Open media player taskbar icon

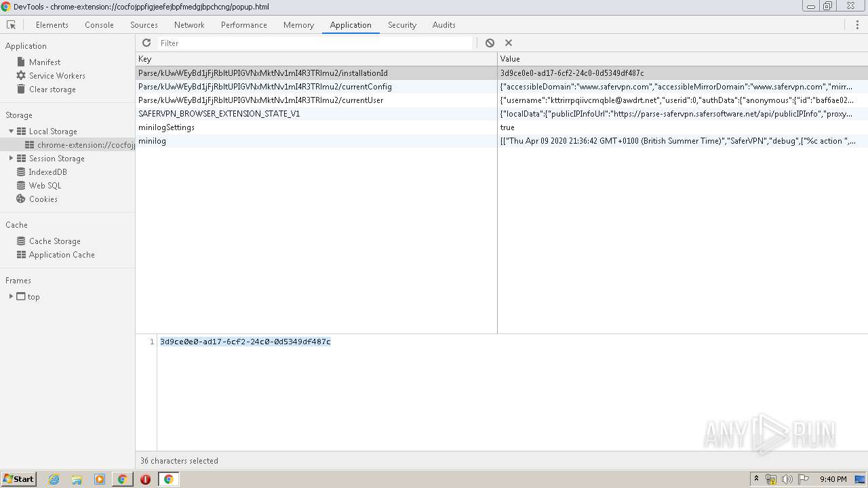[100, 479]
